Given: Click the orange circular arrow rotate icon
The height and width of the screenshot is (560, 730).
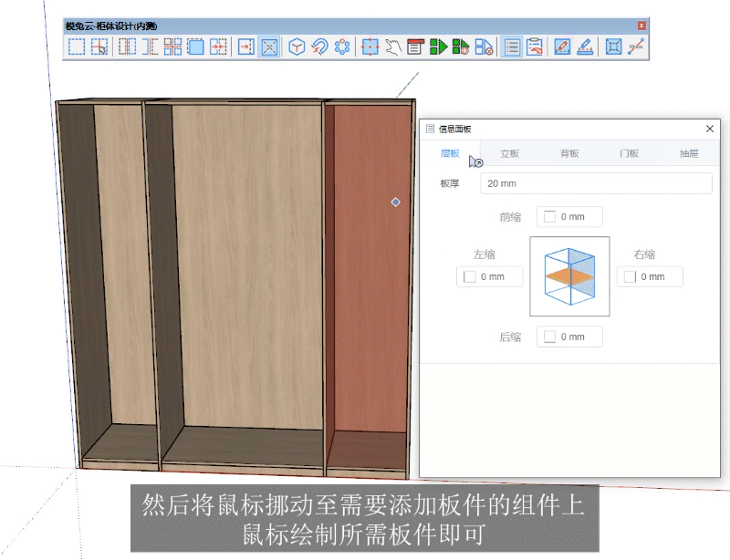Looking at the screenshot, I should 319,47.
